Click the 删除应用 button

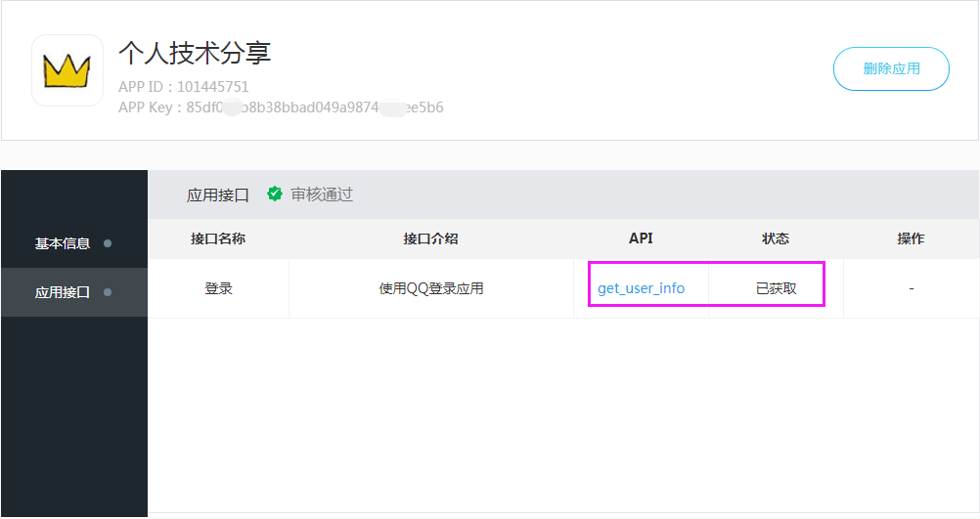coord(891,68)
